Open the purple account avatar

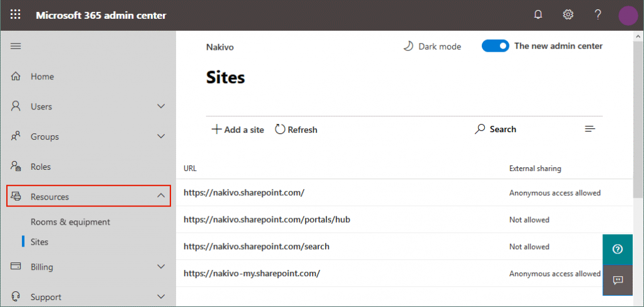coord(628,15)
